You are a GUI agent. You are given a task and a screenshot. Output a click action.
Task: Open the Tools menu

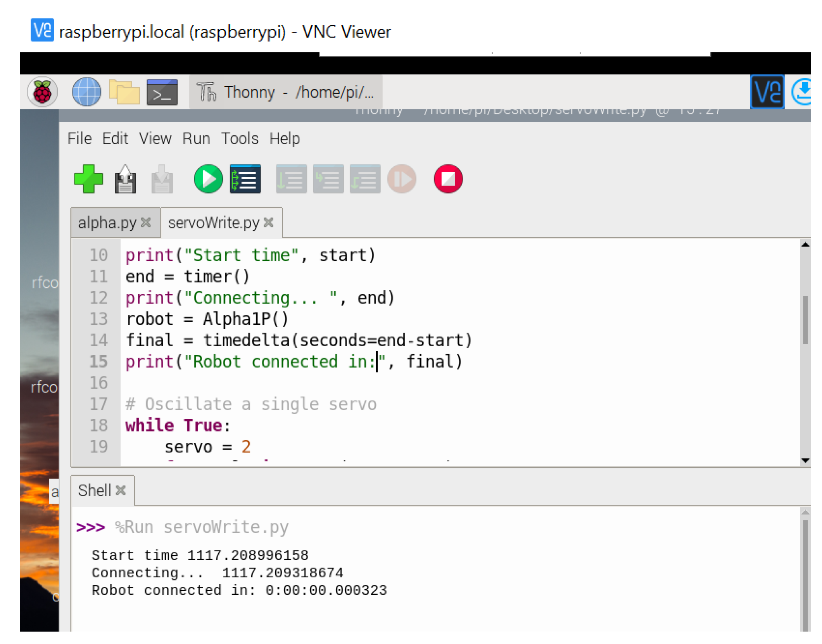[240, 138]
